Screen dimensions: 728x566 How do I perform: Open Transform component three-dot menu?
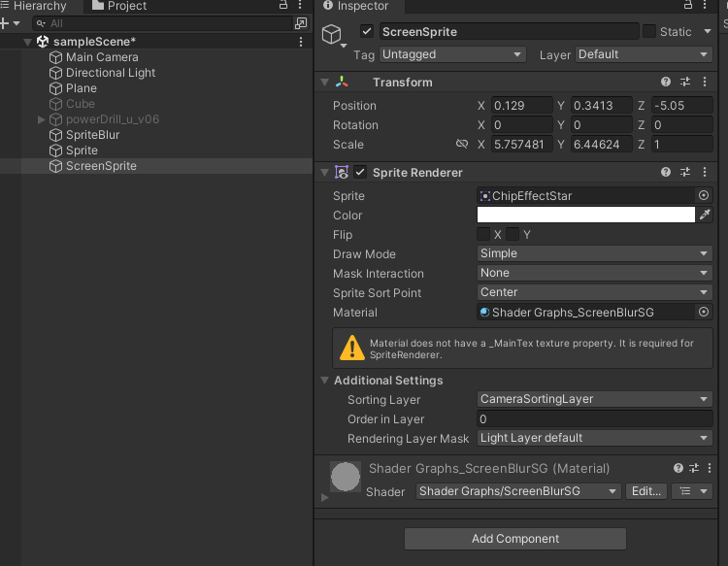click(x=705, y=82)
